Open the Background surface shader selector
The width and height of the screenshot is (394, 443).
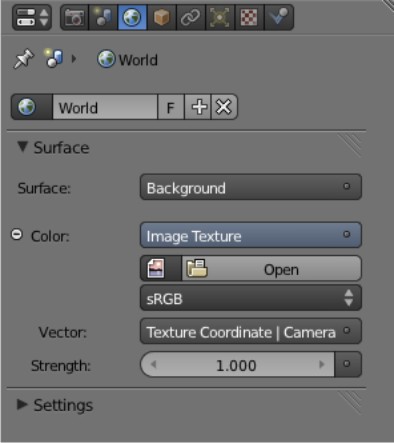click(251, 187)
